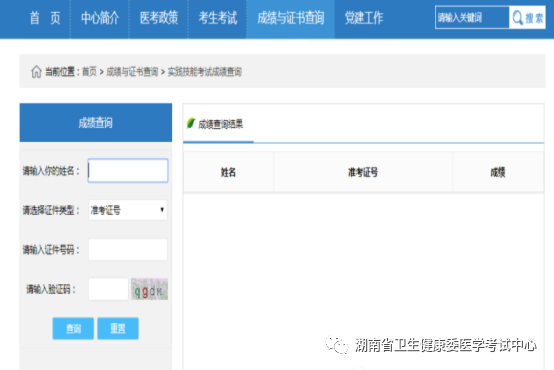Viewport: 554px width, 370px height.
Task: Click 首页 link in breadcrumb
Action: click(89, 72)
